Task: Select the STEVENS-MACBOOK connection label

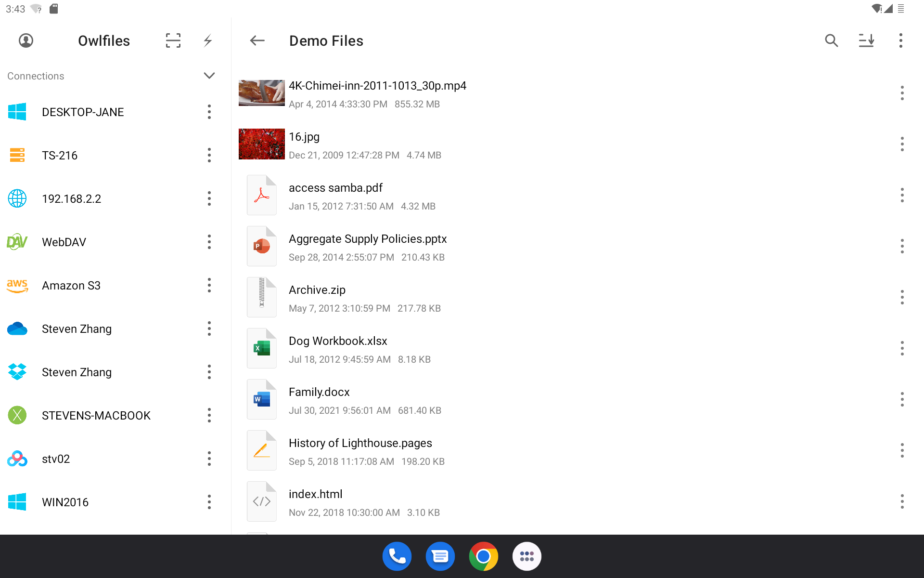Action: [96, 415]
